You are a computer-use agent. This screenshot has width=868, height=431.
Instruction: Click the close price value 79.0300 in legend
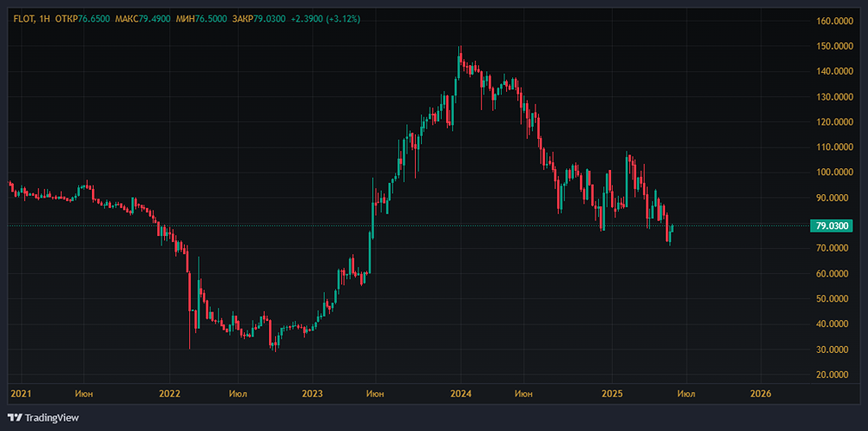(270, 19)
